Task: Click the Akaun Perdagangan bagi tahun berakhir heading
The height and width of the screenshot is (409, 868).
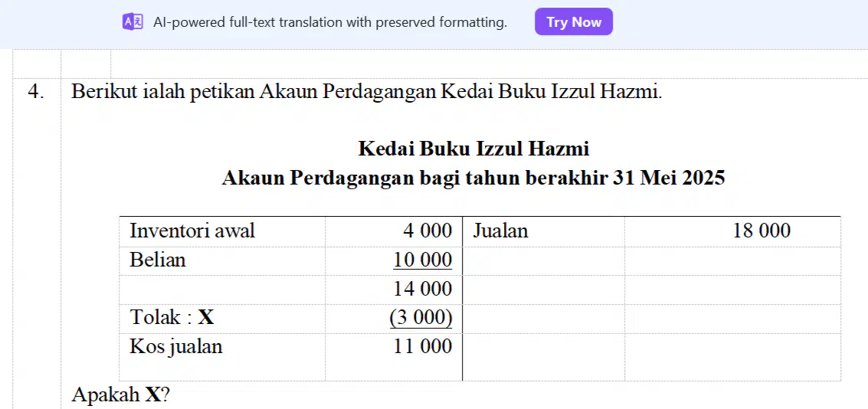Action: [x=473, y=178]
